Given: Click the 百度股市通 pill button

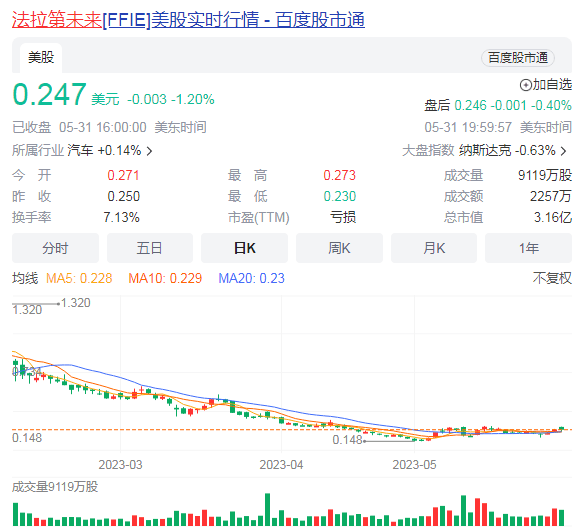Looking at the screenshot, I should coord(518,58).
